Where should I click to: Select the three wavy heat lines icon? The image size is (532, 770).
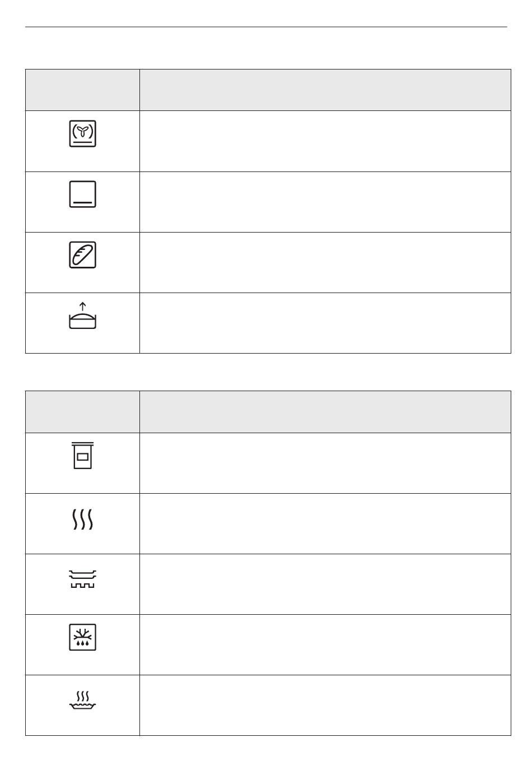[83, 520]
